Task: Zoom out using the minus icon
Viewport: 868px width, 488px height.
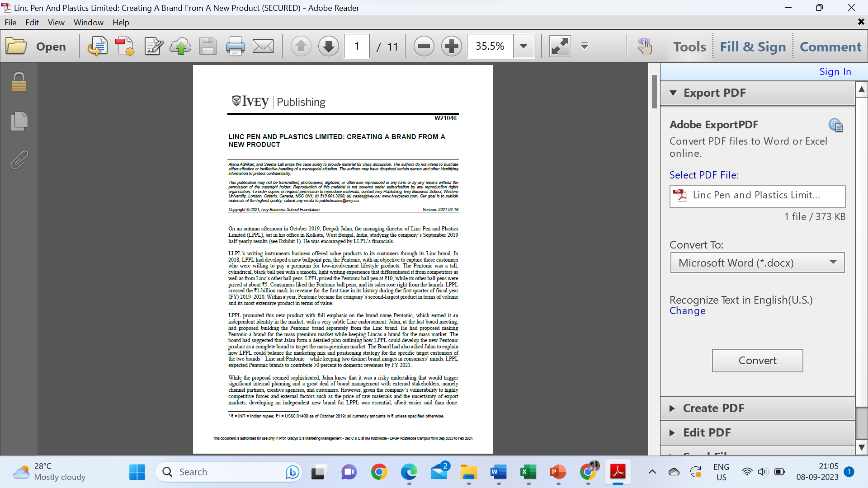Action: 424,46
